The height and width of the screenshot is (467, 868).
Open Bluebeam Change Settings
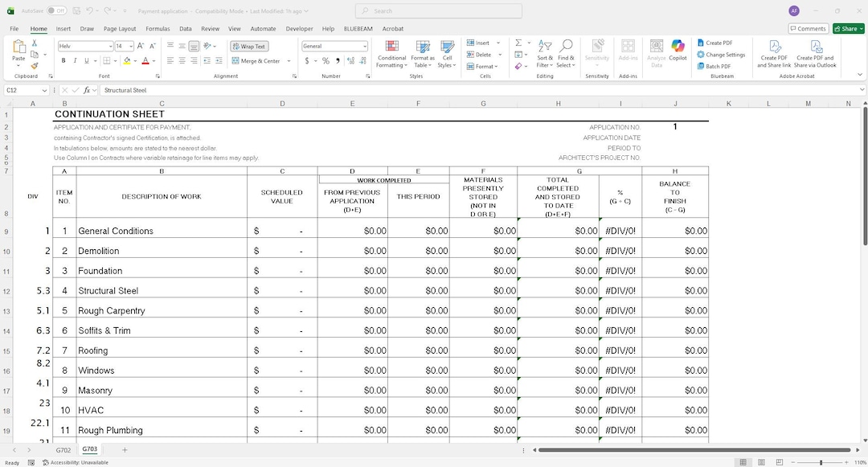click(x=721, y=54)
